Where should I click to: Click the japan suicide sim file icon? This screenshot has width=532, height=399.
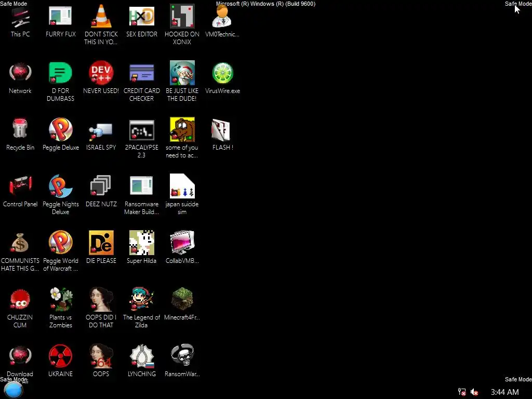182,186
